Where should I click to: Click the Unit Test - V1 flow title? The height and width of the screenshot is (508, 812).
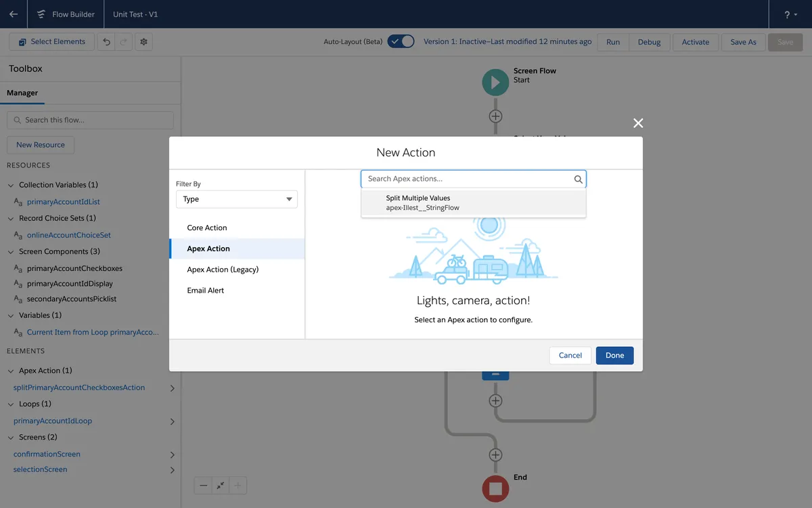click(135, 14)
